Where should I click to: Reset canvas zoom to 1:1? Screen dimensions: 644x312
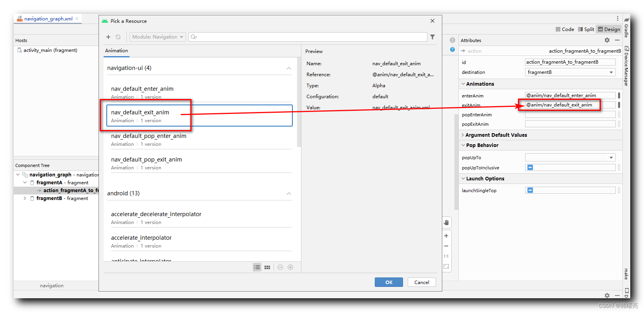(x=446, y=256)
